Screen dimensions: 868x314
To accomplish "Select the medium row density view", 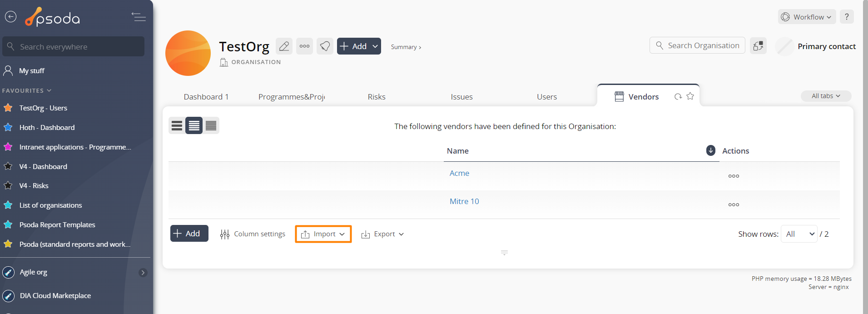I will [194, 125].
